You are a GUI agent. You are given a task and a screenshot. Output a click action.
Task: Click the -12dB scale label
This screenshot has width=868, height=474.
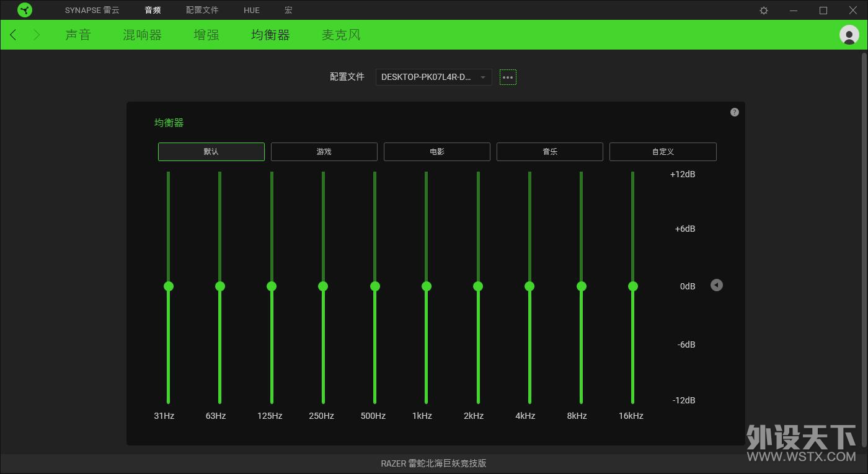(x=684, y=400)
